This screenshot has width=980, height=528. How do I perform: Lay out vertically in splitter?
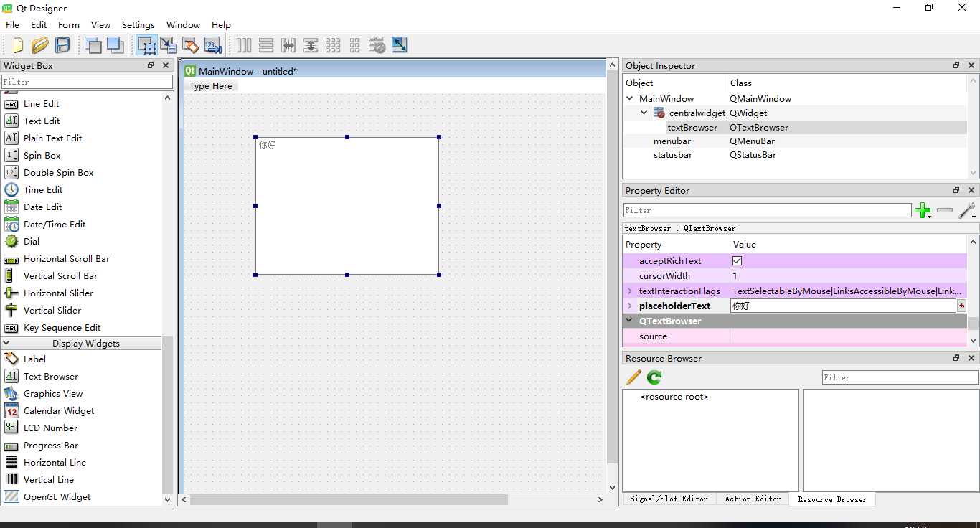(311, 45)
